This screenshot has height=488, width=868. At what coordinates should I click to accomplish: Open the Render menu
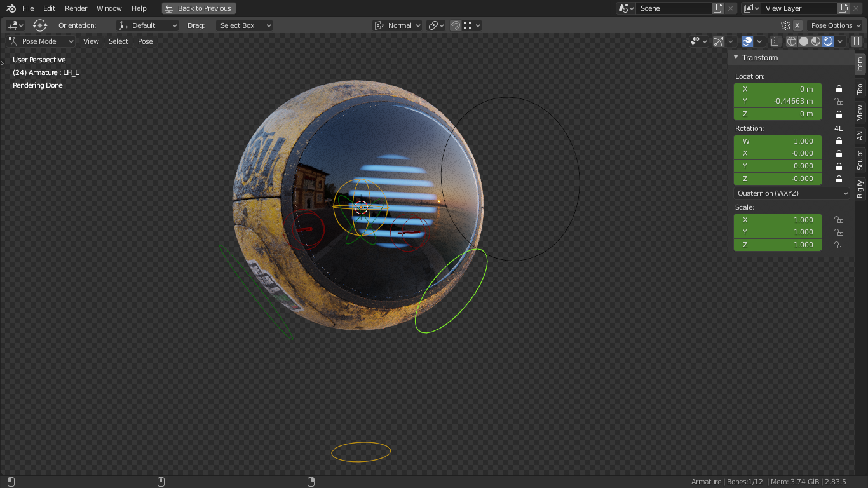pyautogui.click(x=76, y=8)
